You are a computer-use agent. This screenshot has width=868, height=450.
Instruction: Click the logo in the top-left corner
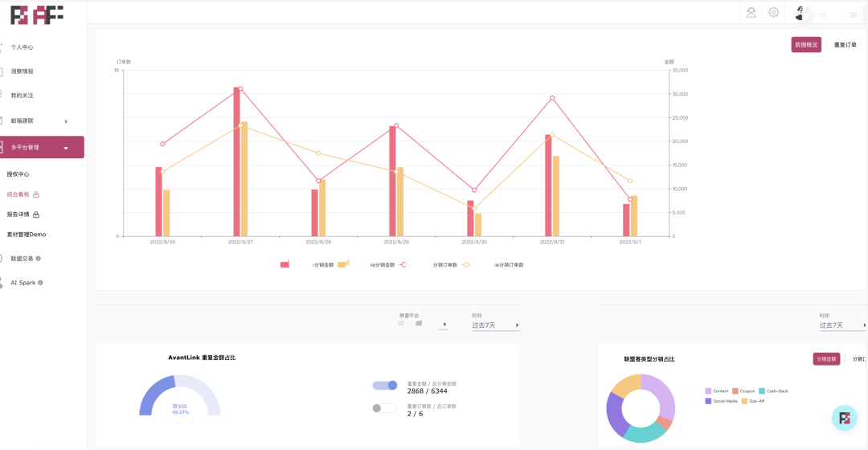click(x=36, y=15)
